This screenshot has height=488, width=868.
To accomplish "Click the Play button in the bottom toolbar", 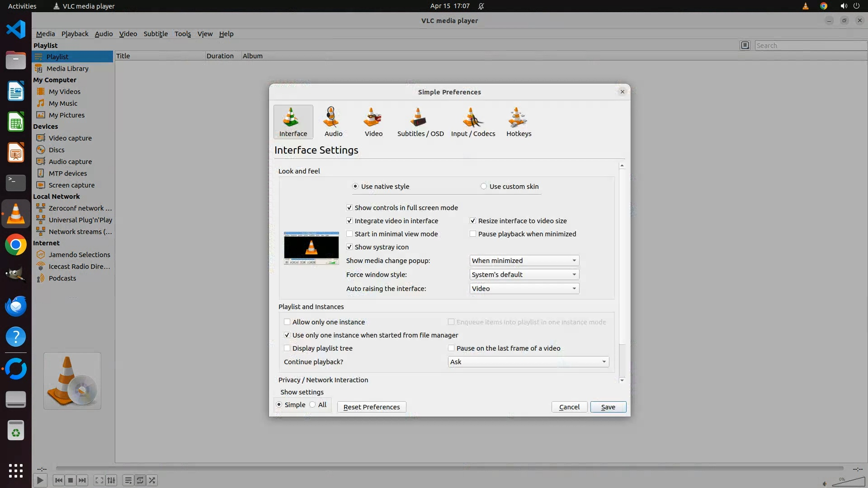I will point(40,480).
